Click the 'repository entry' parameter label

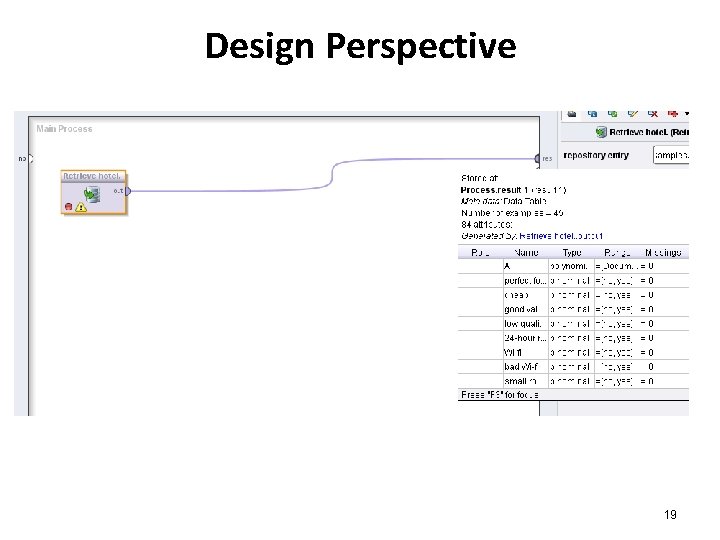596,155
